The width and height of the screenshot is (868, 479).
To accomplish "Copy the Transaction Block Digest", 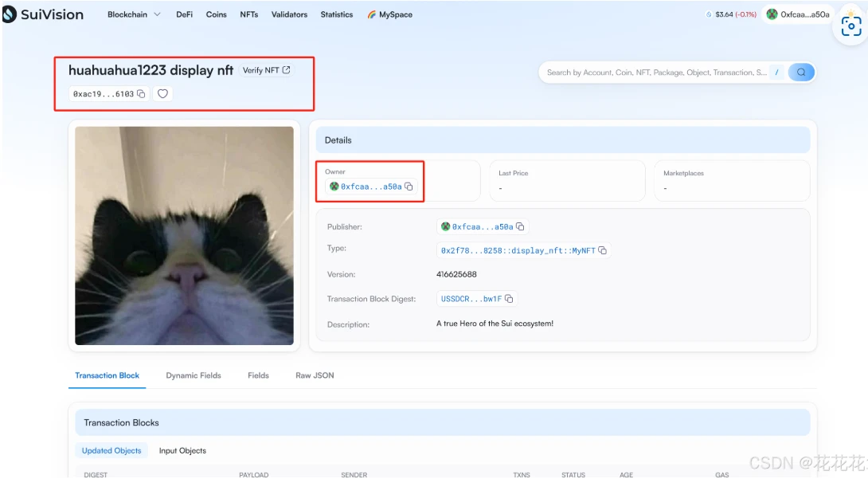I will pos(509,299).
